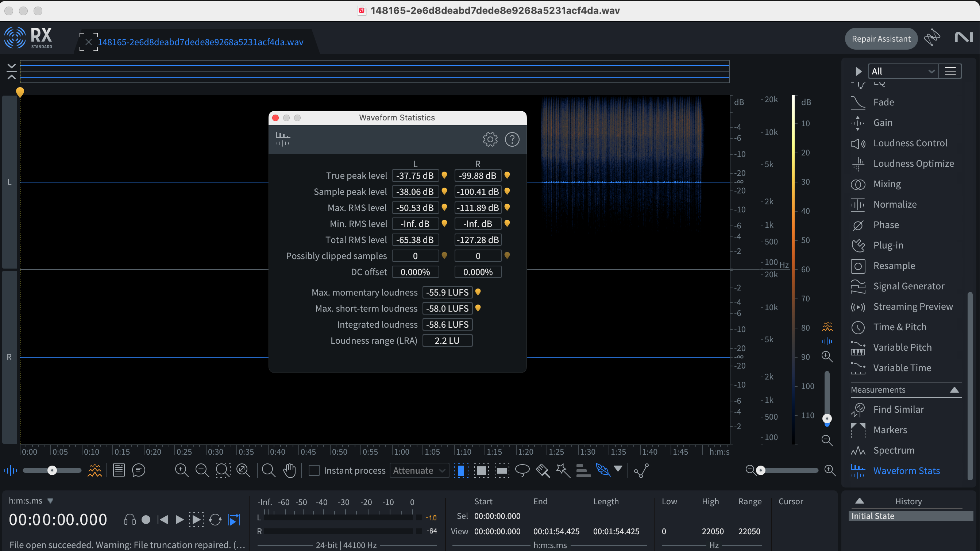Select the file tab 148165 wav

coord(201,42)
